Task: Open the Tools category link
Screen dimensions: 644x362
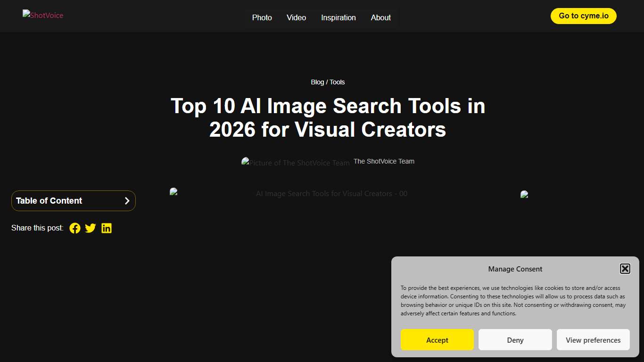Action: click(x=338, y=82)
